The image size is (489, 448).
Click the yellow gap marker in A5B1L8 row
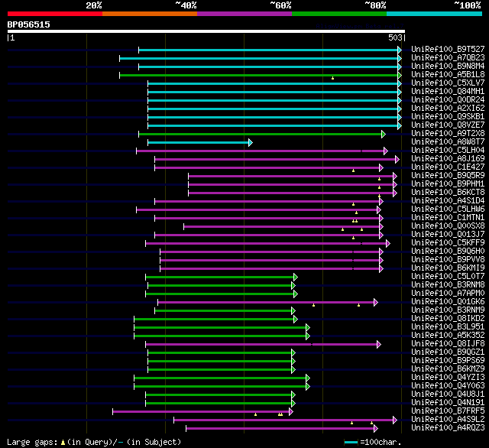coord(333,78)
